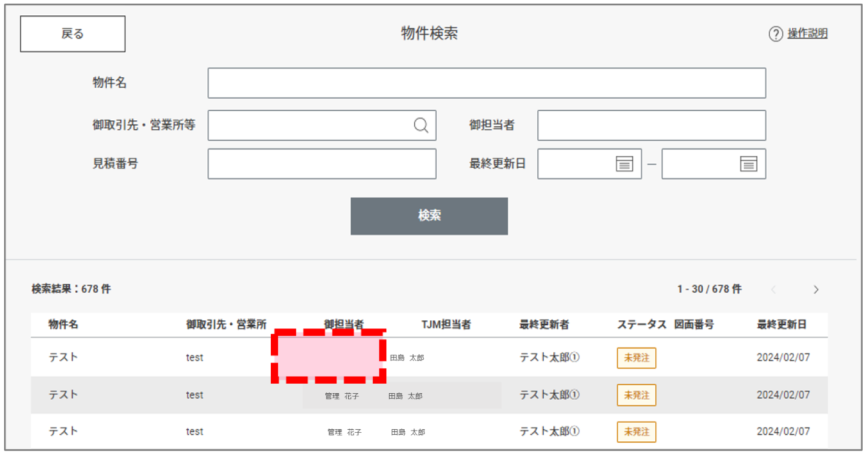Go to next results page arrow
The width and height of the screenshot is (867, 454).
pyautogui.click(x=816, y=290)
